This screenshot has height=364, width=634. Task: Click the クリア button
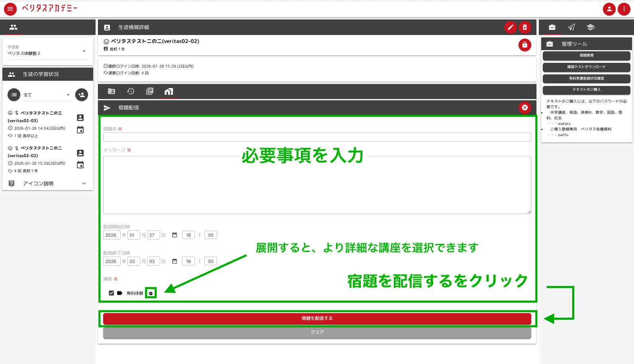[317, 332]
